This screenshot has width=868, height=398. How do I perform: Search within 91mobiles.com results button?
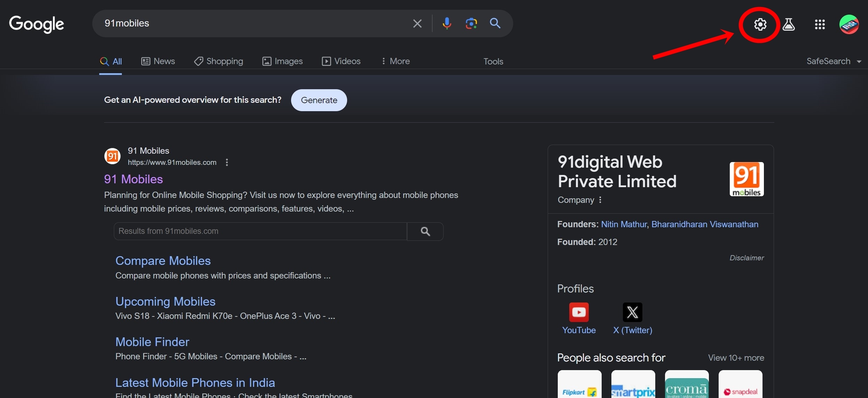coord(425,231)
